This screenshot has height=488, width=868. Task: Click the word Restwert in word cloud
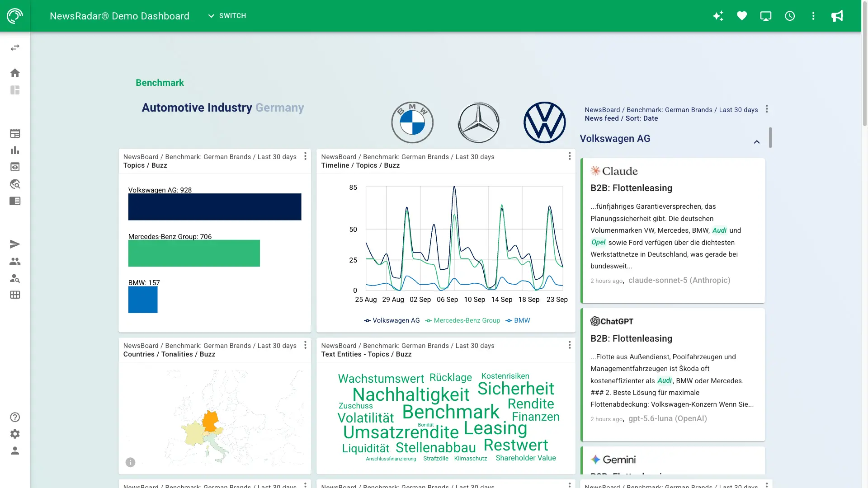[x=516, y=445]
